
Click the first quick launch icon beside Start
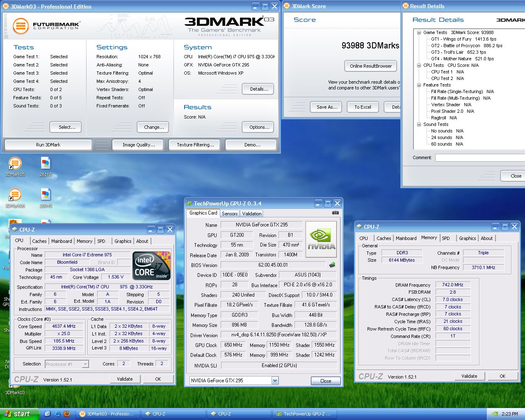[x=48, y=414]
